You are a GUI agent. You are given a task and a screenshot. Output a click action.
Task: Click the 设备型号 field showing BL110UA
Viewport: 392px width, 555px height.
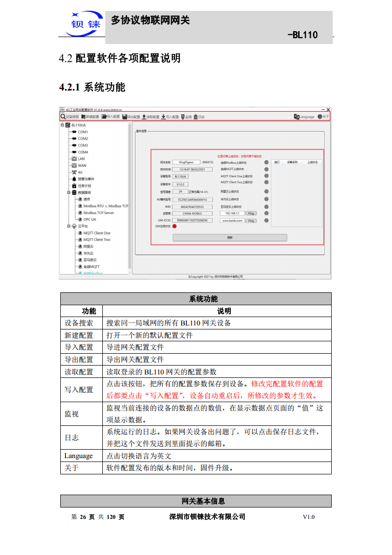pos(180,176)
